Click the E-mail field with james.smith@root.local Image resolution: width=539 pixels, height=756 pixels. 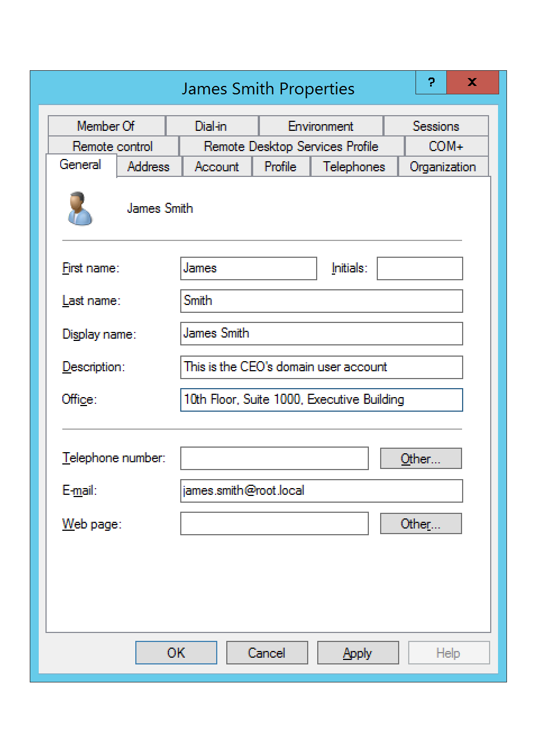tap(322, 491)
